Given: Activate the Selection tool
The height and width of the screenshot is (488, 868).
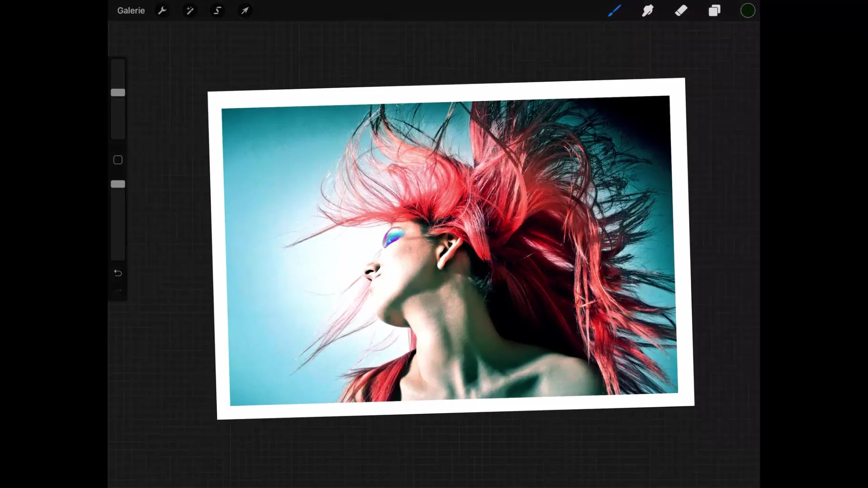Looking at the screenshot, I should click(x=217, y=10).
